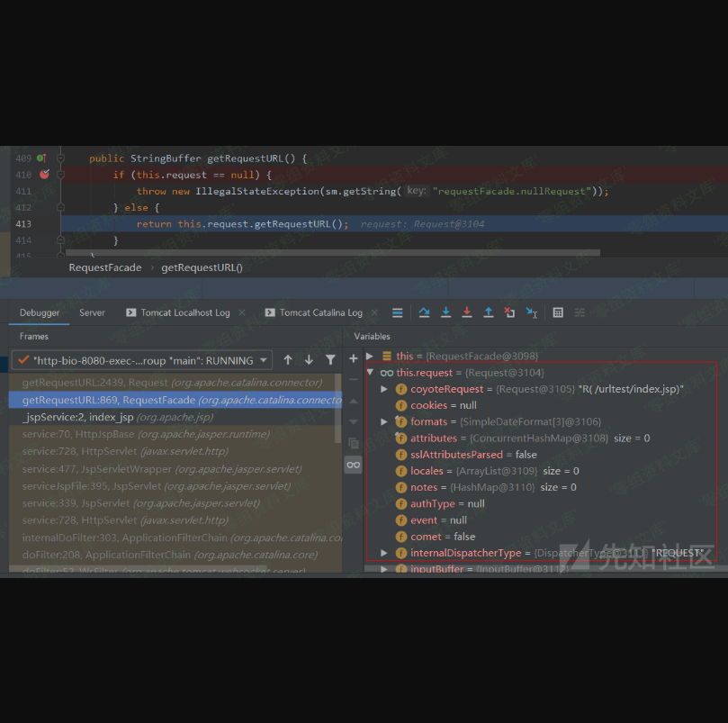728x723 pixels.
Task: Select frame serviceJspFile:395, JspServlet
Action: pyautogui.click(x=175, y=486)
